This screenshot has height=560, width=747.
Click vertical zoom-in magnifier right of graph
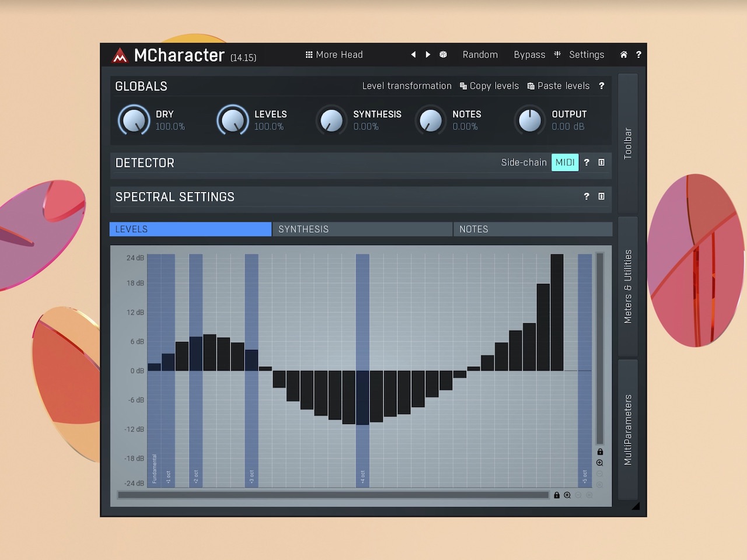point(599,463)
